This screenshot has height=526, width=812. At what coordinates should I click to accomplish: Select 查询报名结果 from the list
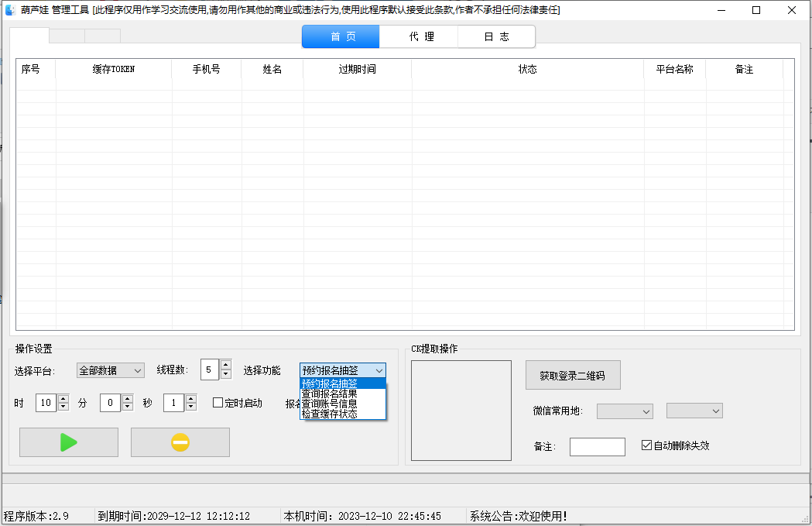[x=330, y=394]
